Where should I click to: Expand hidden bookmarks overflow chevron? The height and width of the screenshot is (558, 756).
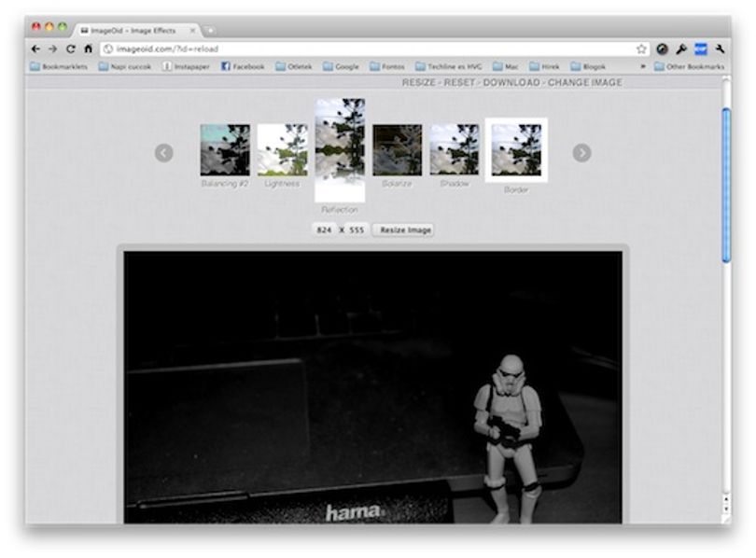point(643,66)
